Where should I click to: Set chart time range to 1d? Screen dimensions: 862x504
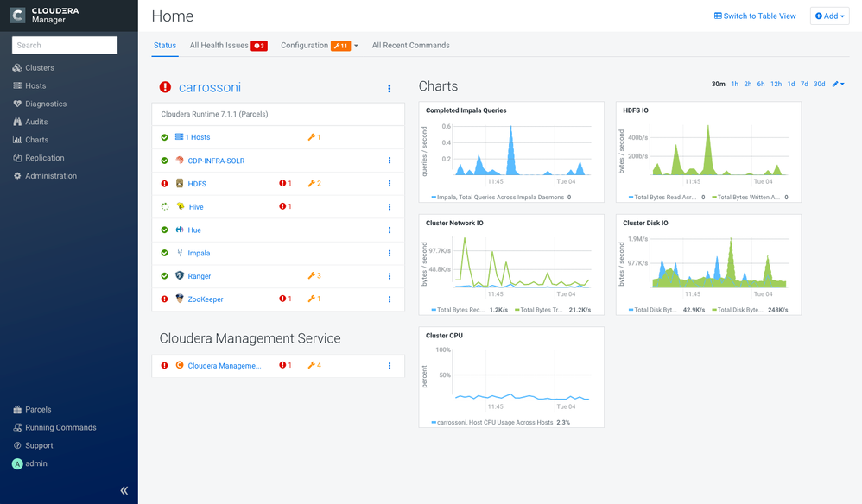(x=791, y=84)
